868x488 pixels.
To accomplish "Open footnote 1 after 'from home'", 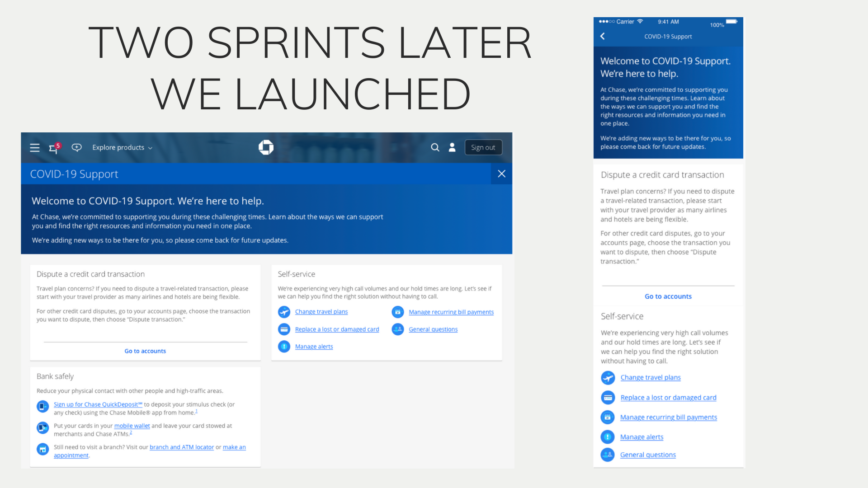I will (x=196, y=411).
